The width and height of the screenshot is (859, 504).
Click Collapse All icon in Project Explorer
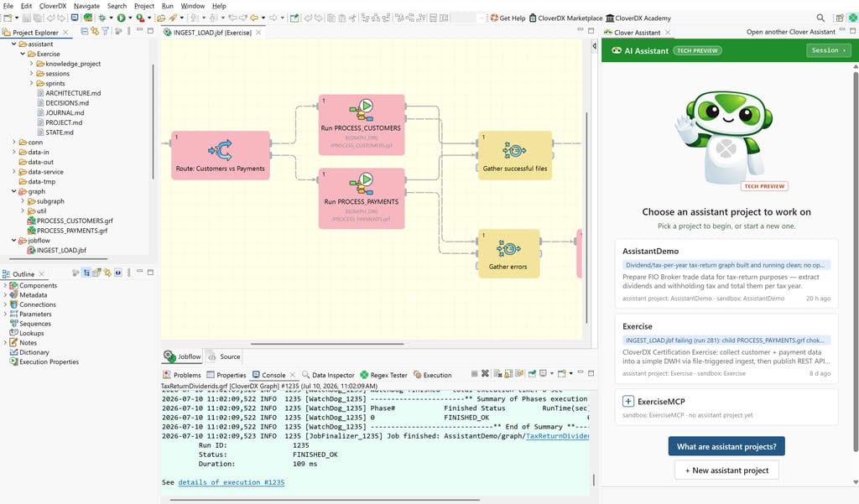point(85,32)
